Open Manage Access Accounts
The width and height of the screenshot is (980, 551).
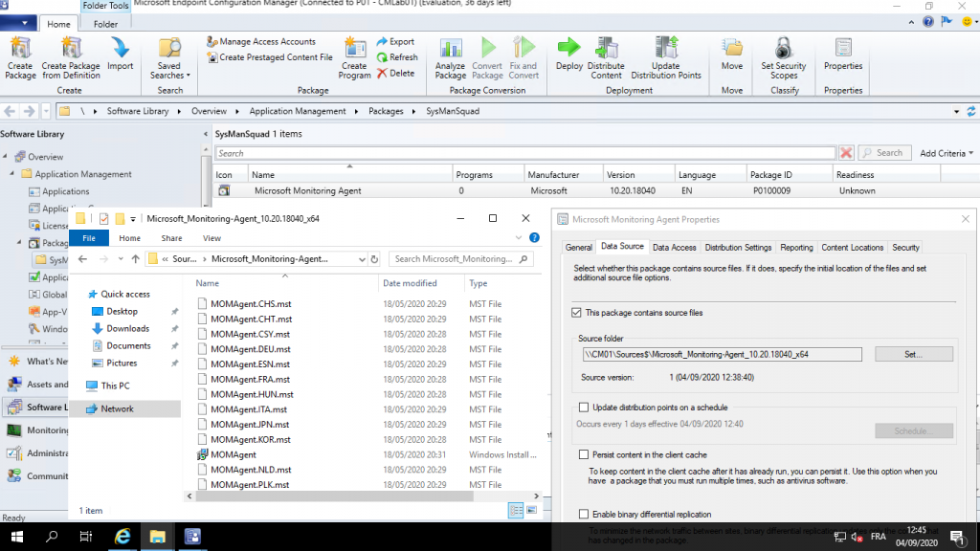261,41
